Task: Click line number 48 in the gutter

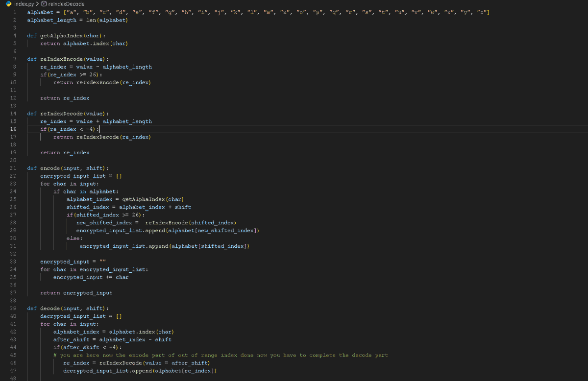Action: (14, 378)
